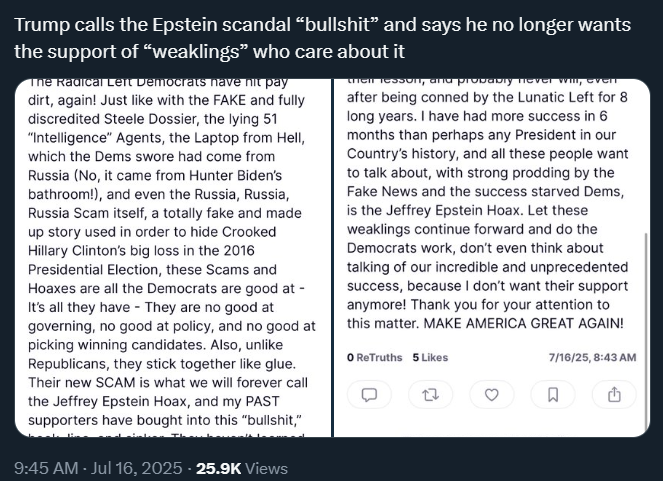Screen dimensions: 663x481
Task: Open the left screenshot image
Action: [173, 258]
